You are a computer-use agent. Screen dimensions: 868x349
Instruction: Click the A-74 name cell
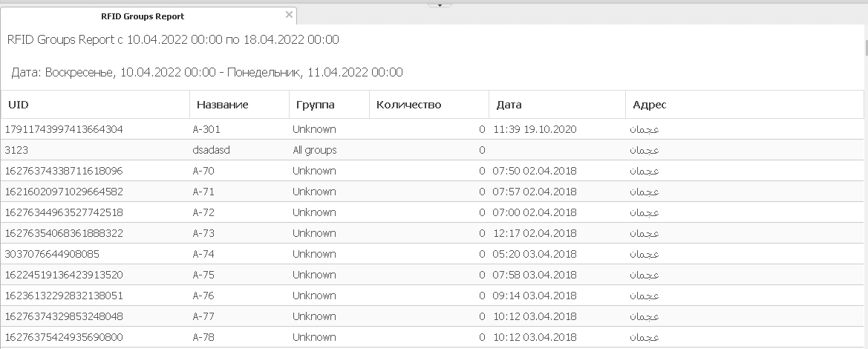[x=203, y=254]
